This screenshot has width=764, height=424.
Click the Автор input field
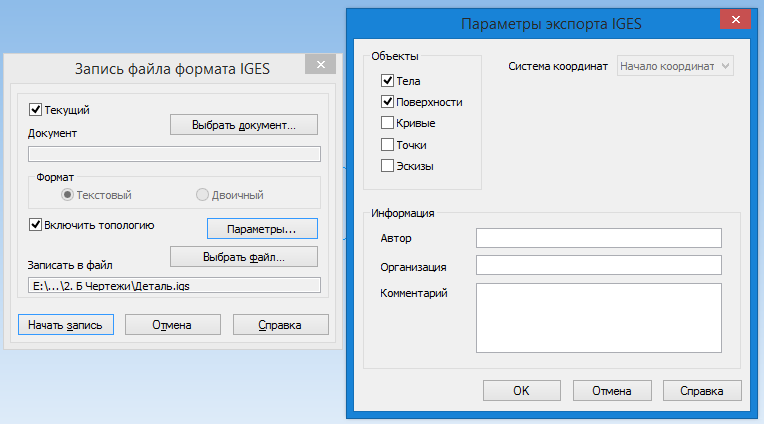pyautogui.click(x=599, y=238)
